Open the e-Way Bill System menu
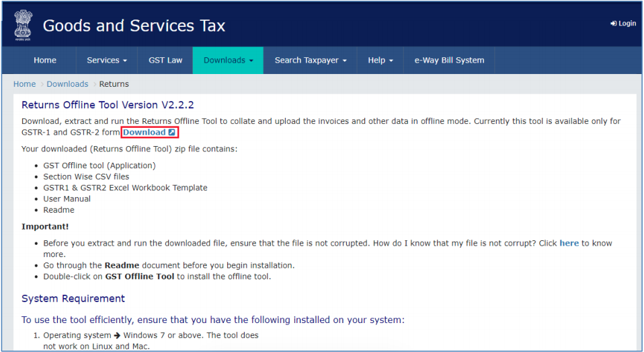This screenshot has width=644, height=352. (449, 60)
